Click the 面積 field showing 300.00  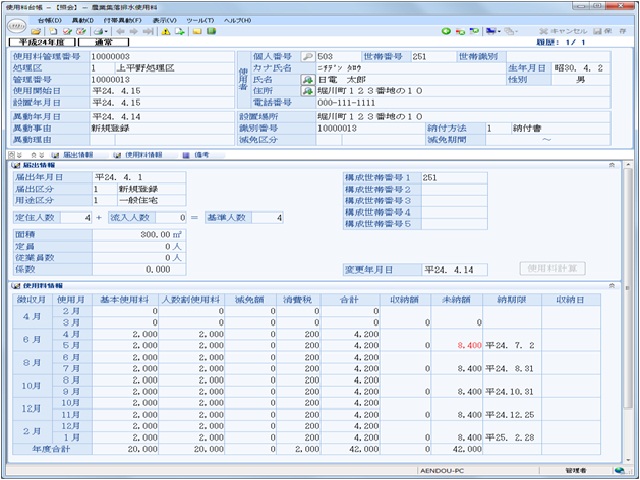tap(138, 233)
